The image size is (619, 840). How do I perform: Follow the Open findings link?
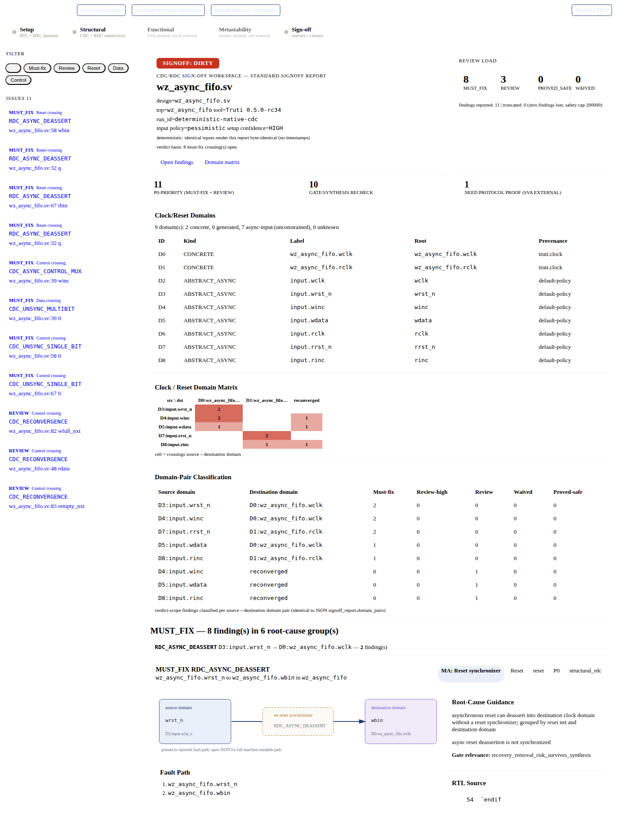click(x=177, y=162)
